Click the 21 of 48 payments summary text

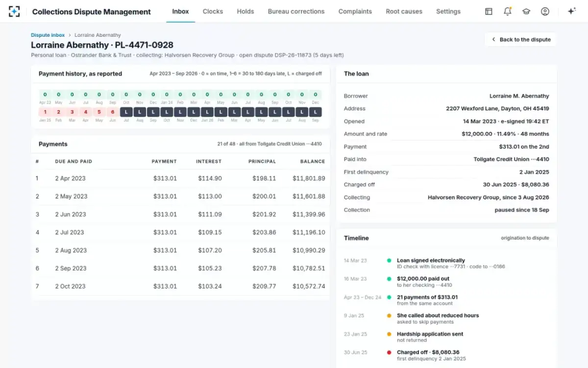tap(269, 144)
